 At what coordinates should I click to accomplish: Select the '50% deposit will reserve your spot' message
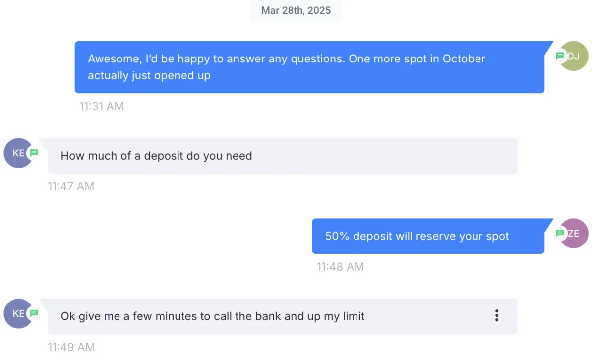(428, 236)
